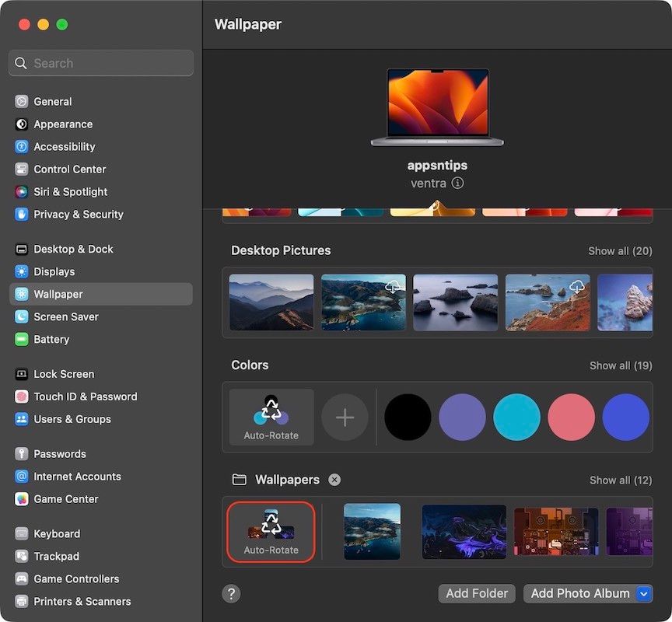
Task: Select Auto-Rotate in the Wallpapers folder
Action: [x=271, y=531]
